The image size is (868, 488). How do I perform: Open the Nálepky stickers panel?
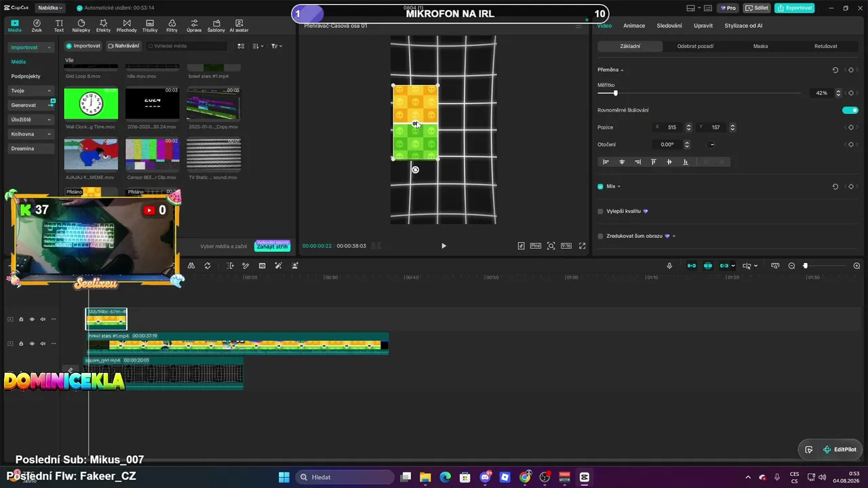pyautogui.click(x=81, y=26)
